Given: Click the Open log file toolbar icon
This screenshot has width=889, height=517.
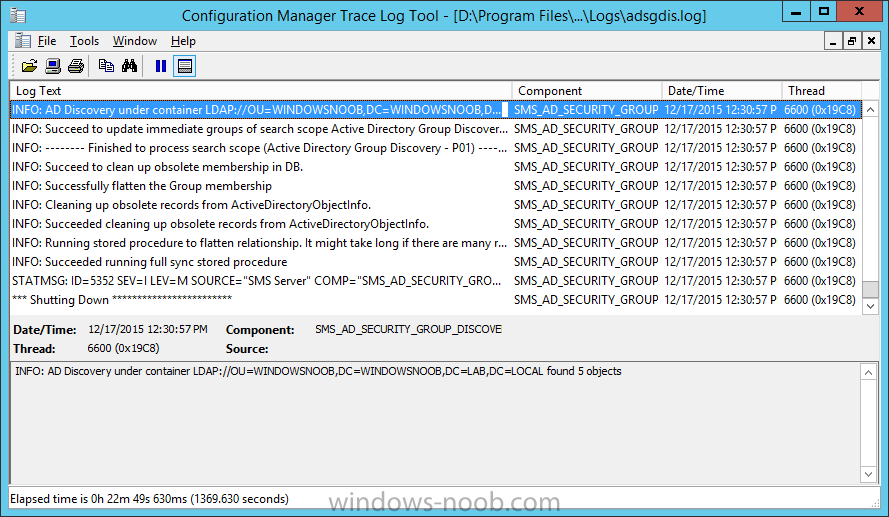Looking at the screenshot, I should tap(29, 66).
